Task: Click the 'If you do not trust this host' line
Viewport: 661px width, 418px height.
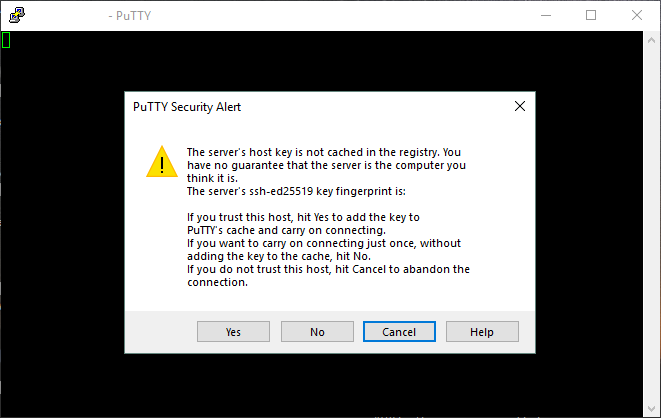Action: pos(328,269)
